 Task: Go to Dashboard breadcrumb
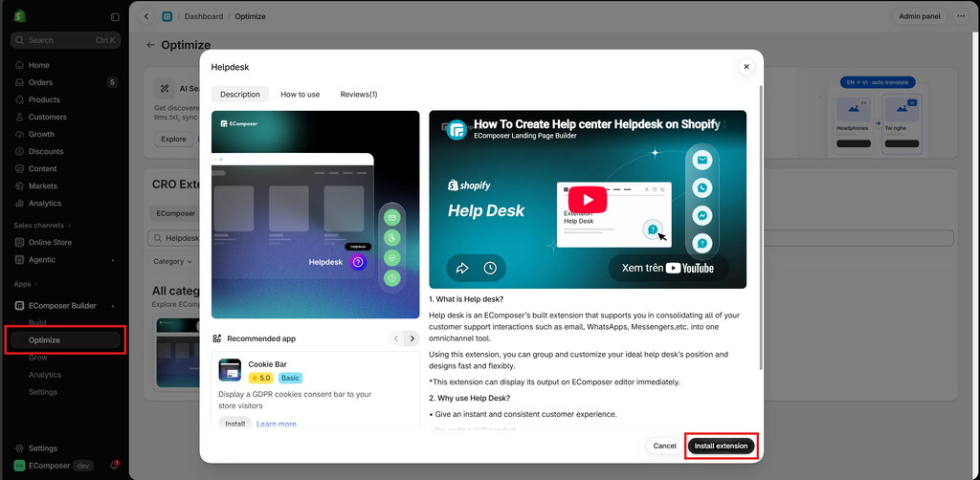(x=204, y=16)
